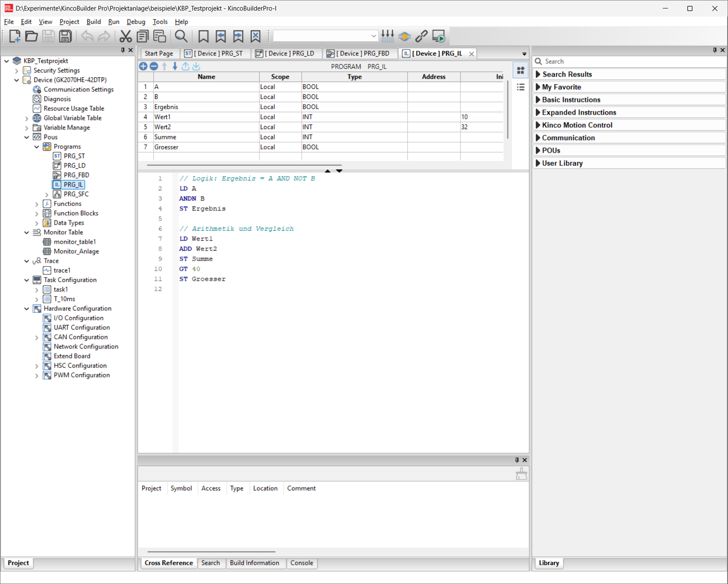The width and height of the screenshot is (728, 584).
Task: Open search with the magnifier toolbar icon
Action: click(181, 36)
